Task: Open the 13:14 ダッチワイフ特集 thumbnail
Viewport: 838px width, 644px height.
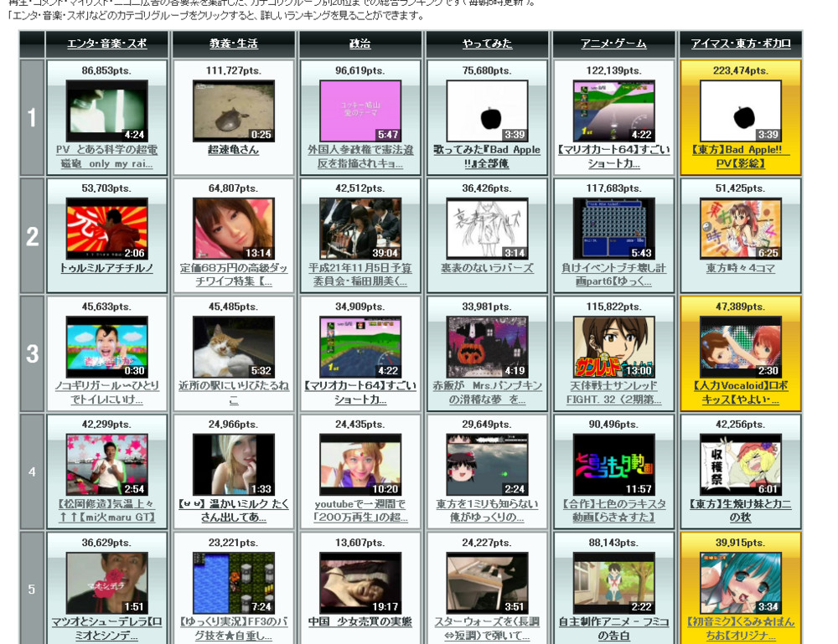Action: 234,229
